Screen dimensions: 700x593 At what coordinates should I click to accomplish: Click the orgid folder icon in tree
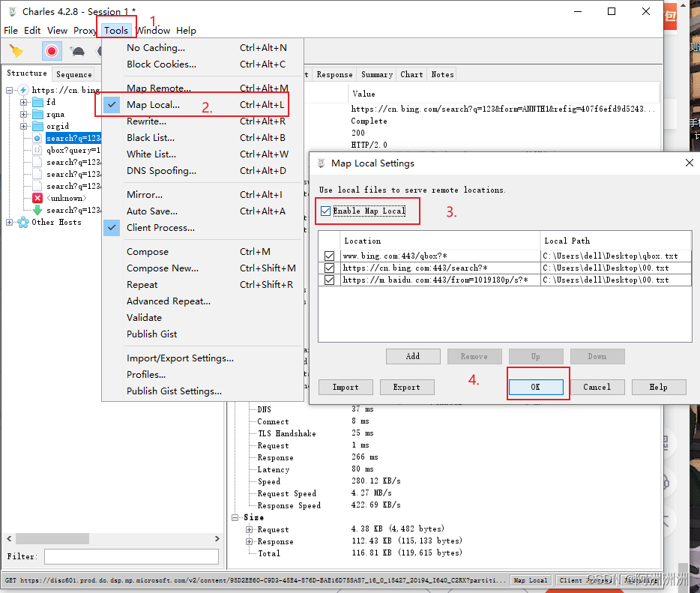[38, 127]
